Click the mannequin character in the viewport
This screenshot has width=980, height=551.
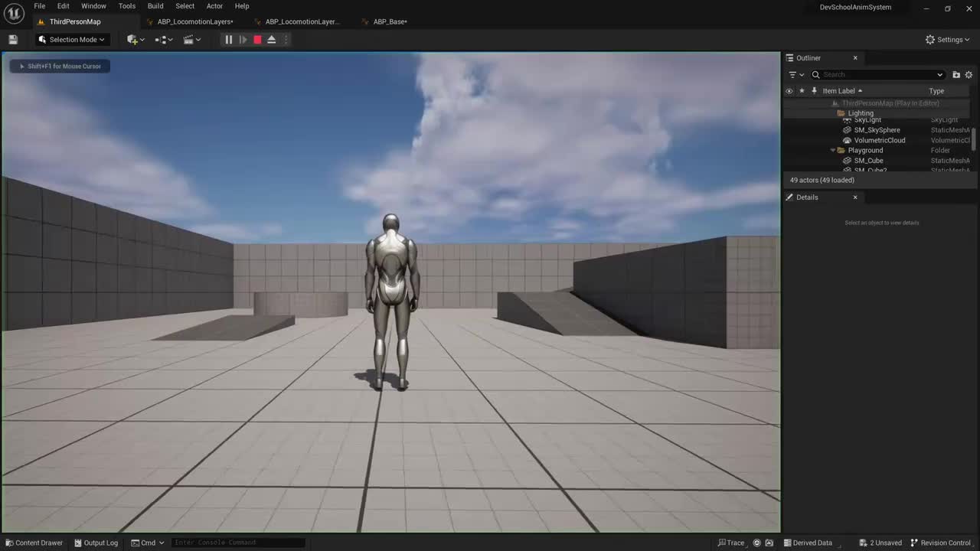tap(391, 302)
